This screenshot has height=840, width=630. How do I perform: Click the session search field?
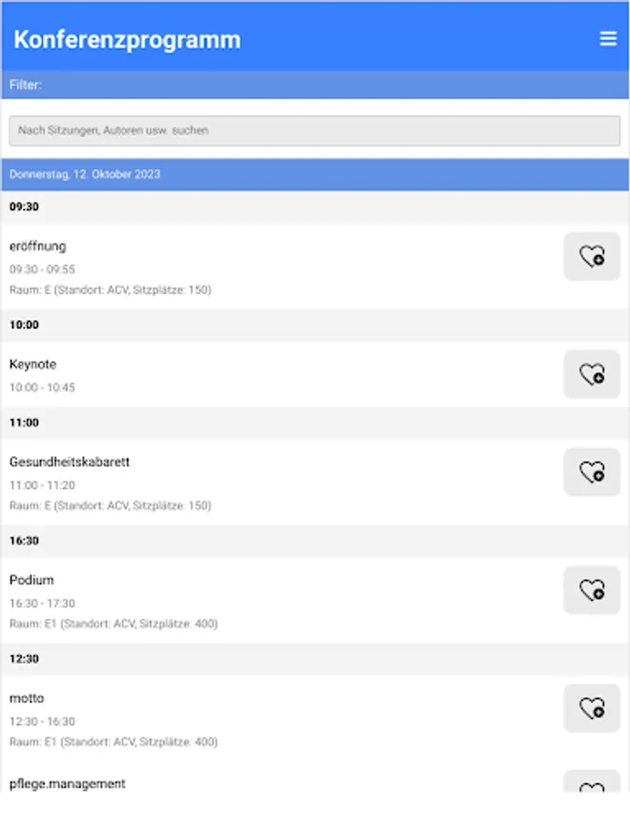(315, 131)
